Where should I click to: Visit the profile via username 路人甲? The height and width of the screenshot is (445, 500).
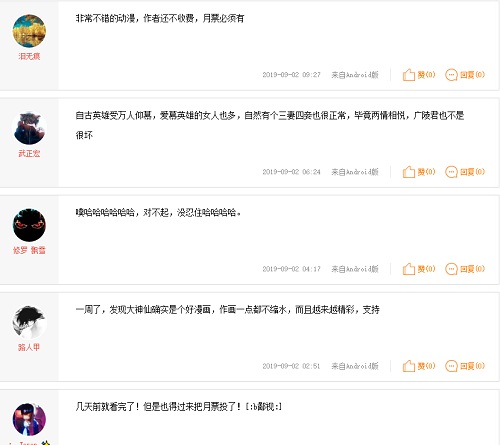(29, 347)
